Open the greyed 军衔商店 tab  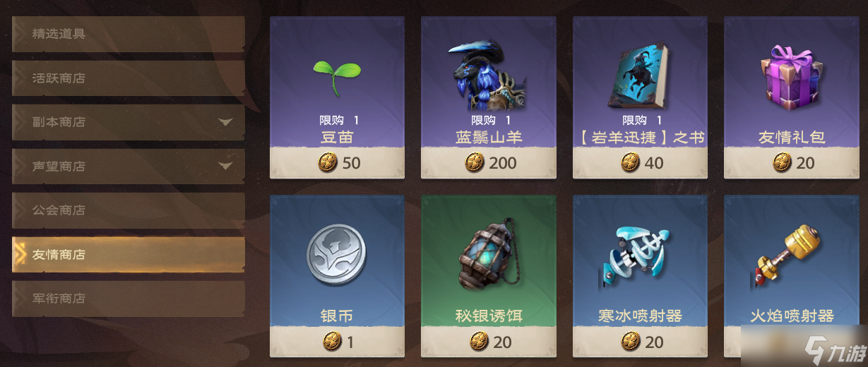(129, 299)
